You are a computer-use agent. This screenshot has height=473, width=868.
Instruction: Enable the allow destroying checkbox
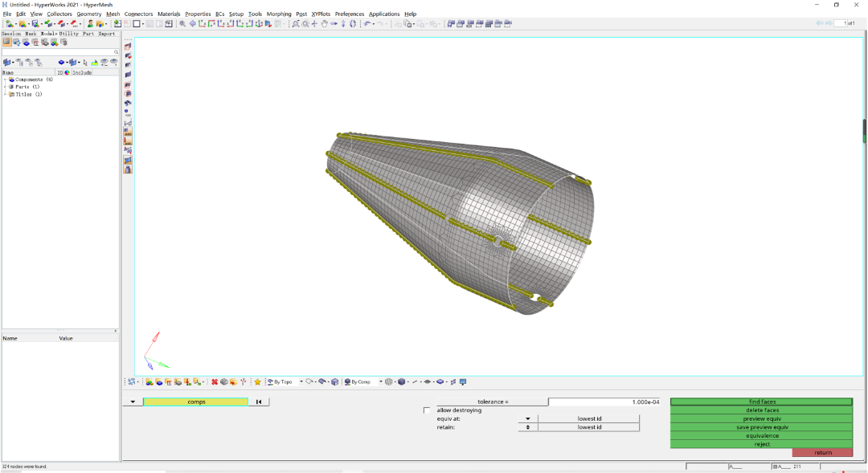426,410
